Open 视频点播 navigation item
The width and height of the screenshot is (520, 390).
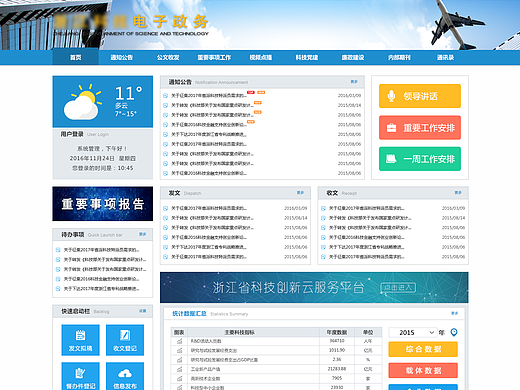click(x=261, y=57)
